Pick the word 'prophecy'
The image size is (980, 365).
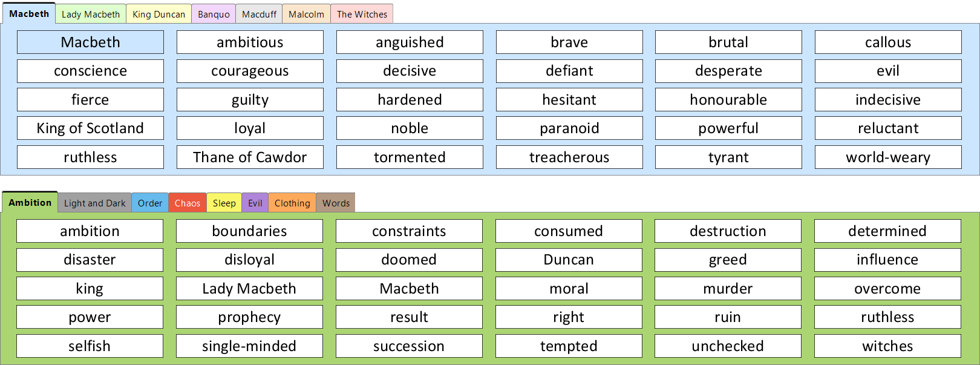pos(249,317)
